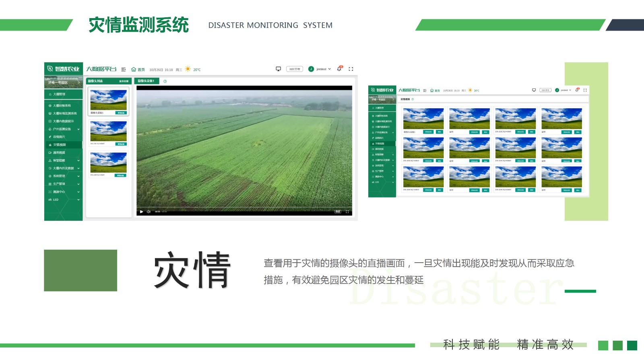The width and height of the screenshot is (644, 362).
Task: Click the 首页 home icon in video view
Action: (x=134, y=70)
